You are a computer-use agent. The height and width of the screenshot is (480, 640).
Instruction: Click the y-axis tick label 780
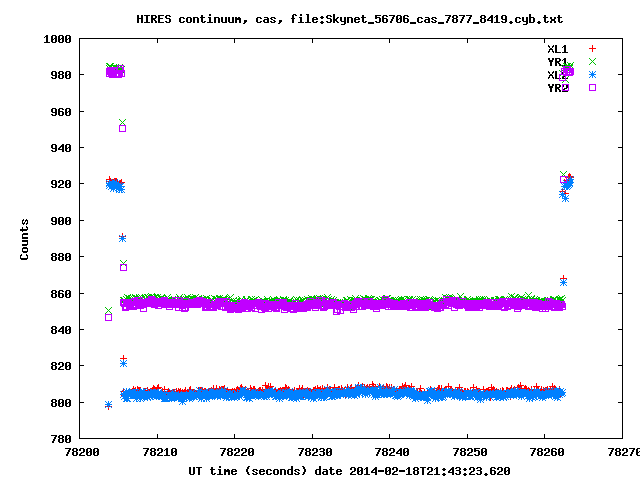(x=61, y=439)
